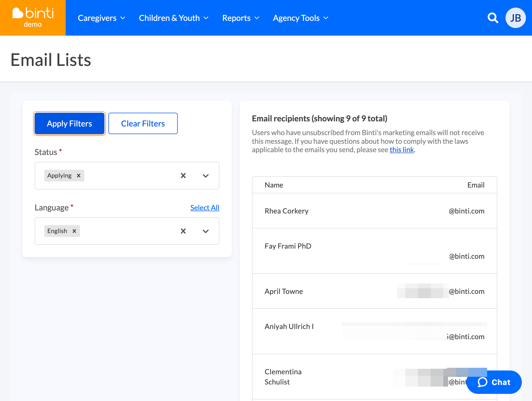The width and height of the screenshot is (532, 401).
Task: Open the search magnifier icon
Action: pyautogui.click(x=493, y=18)
